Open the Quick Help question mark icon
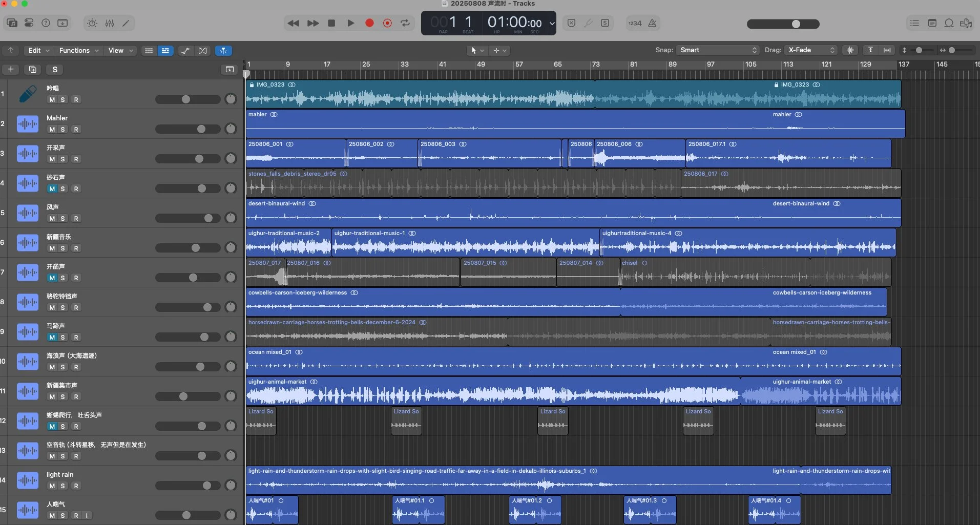The width and height of the screenshot is (980, 525). click(x=46, y=23)
